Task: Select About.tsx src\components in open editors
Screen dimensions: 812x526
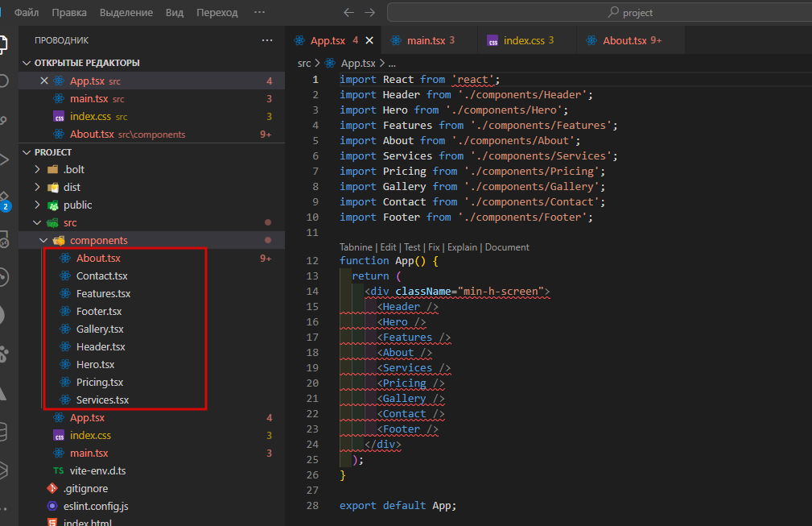Action: click(x=152, y=135)
